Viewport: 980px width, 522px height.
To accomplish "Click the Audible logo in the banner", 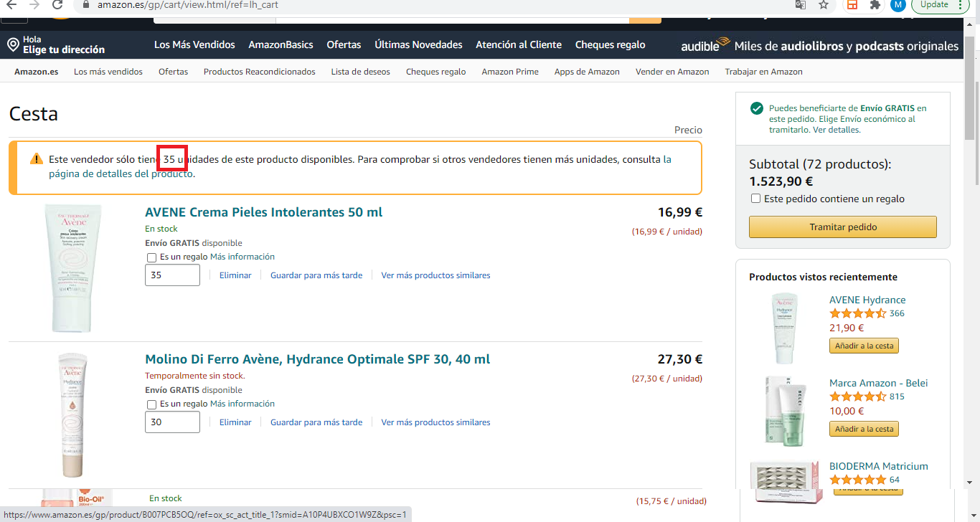I will coord(705,45).
